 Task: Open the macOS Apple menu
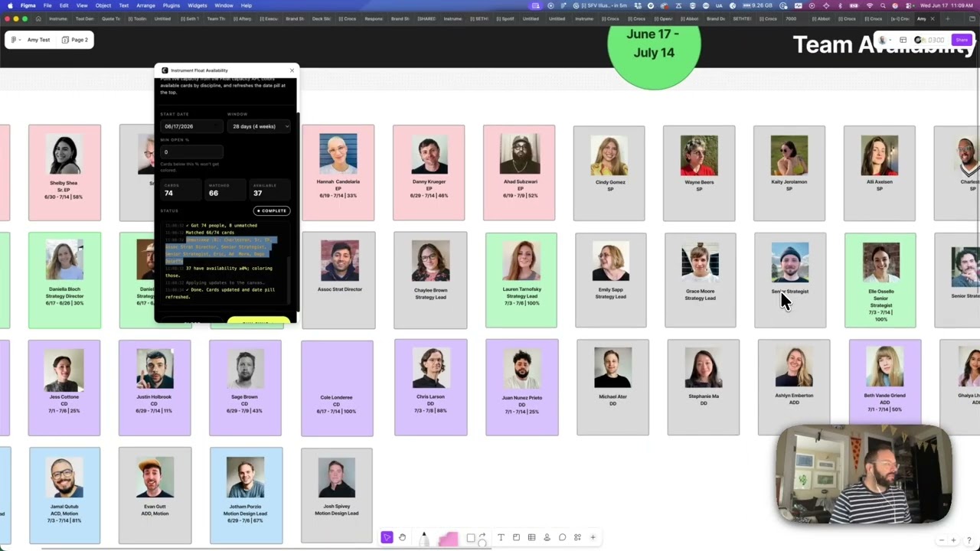tap(8, 5)
